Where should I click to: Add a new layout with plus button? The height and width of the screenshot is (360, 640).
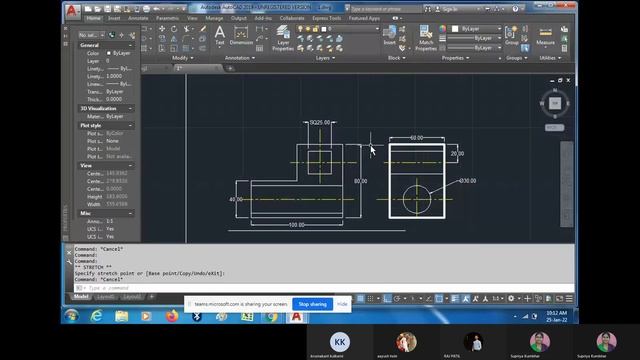pyautogui.click(x=151, y=297)
